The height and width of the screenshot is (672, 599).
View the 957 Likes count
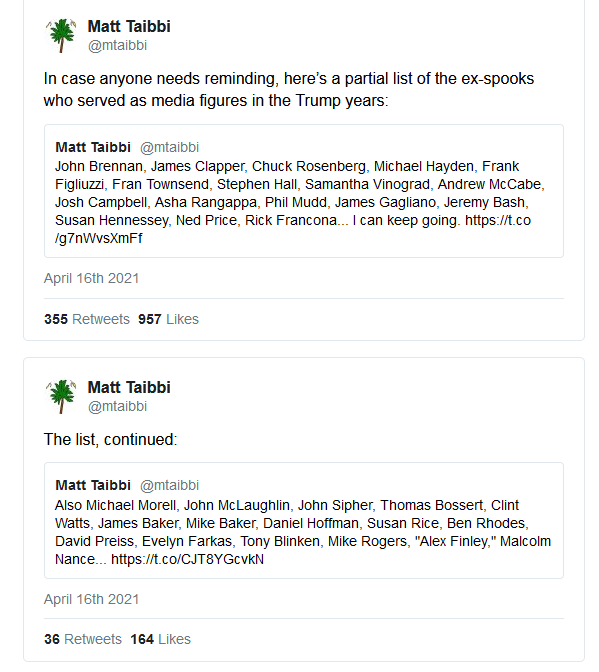coord(168,319)
